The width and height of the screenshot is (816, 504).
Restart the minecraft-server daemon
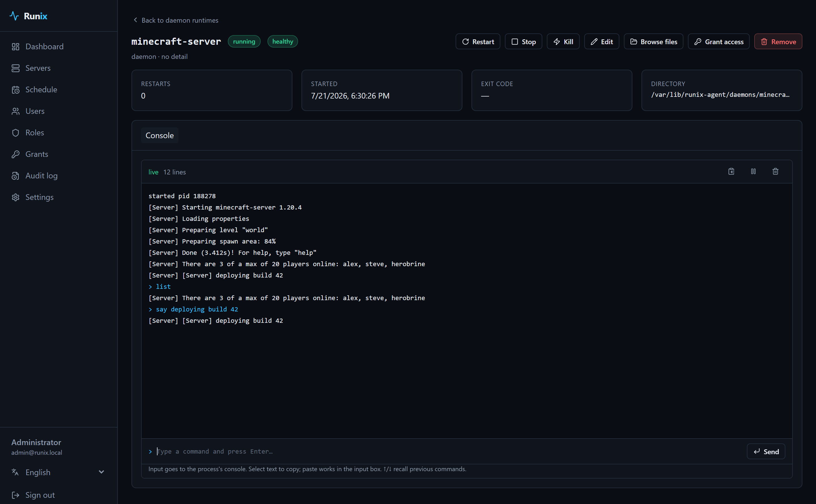pyautogui.click(x=477, y=42)
